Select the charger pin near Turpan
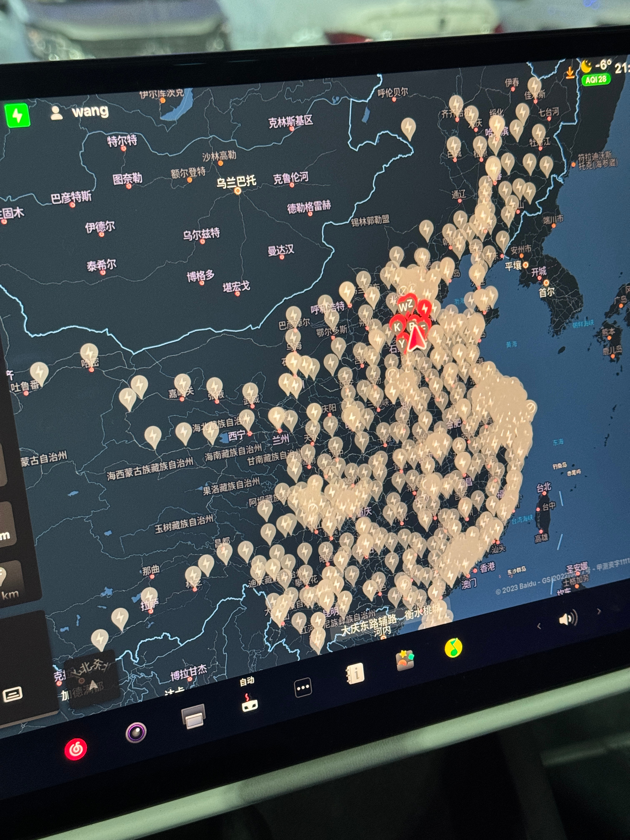 click(39, 374)
